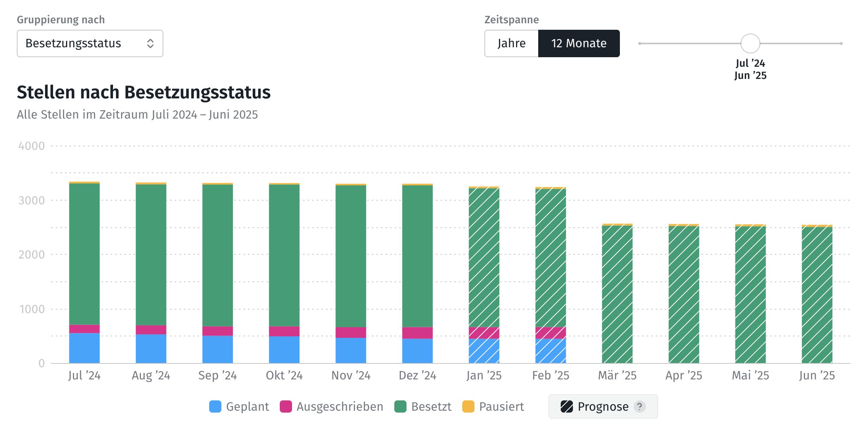Click the green Besetzt bar for Jul '24
This screenshot has width=868, height=437.
tap(84, 254)
